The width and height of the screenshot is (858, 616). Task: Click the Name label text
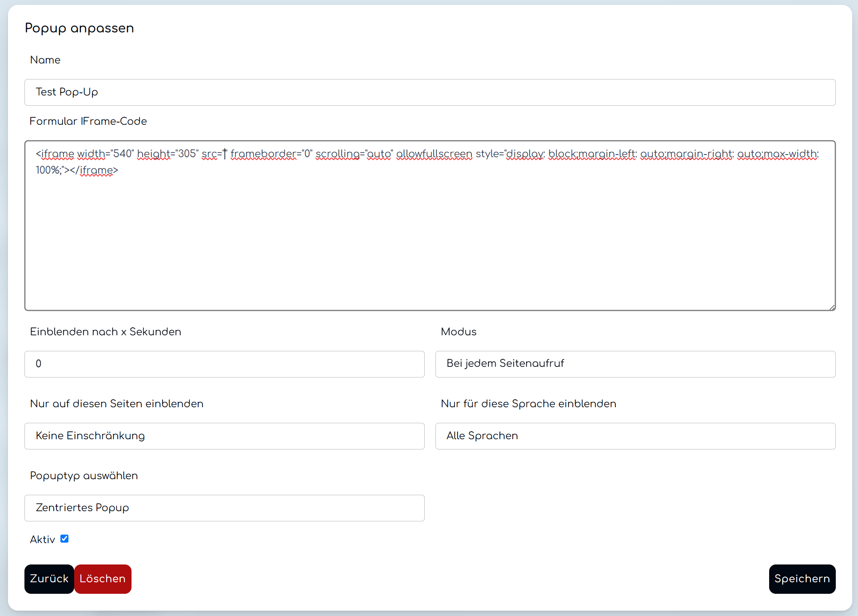click(x=45, y=60)
